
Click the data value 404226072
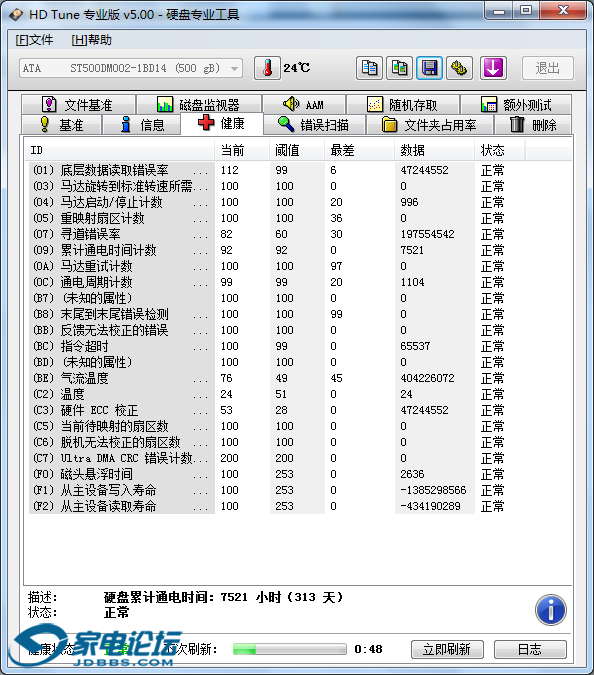click(427, 378)
